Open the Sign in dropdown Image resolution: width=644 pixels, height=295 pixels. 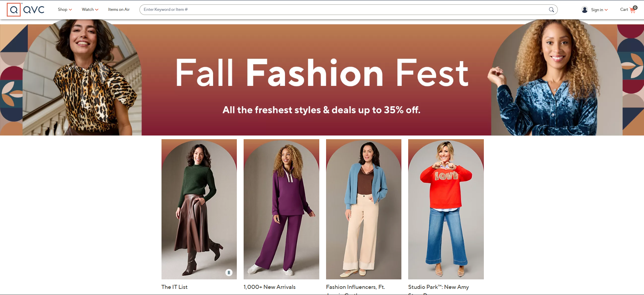coord(599,10)
